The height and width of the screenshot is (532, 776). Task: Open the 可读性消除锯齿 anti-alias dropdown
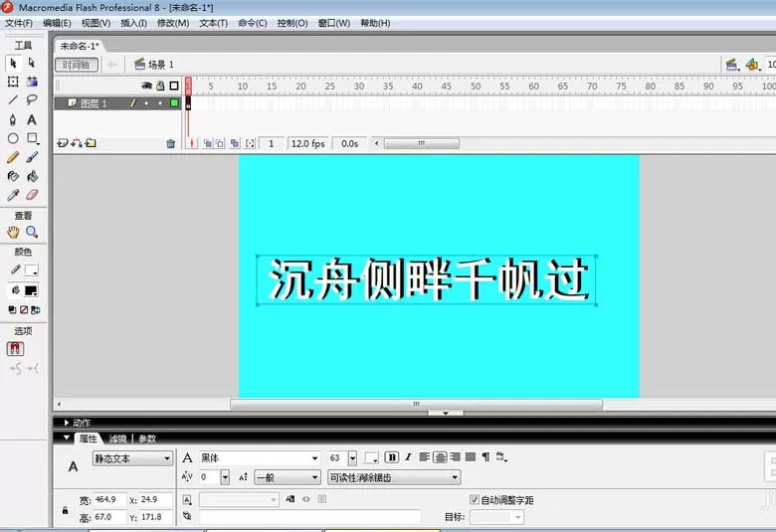pyautogui.click(x=394, y=477)
